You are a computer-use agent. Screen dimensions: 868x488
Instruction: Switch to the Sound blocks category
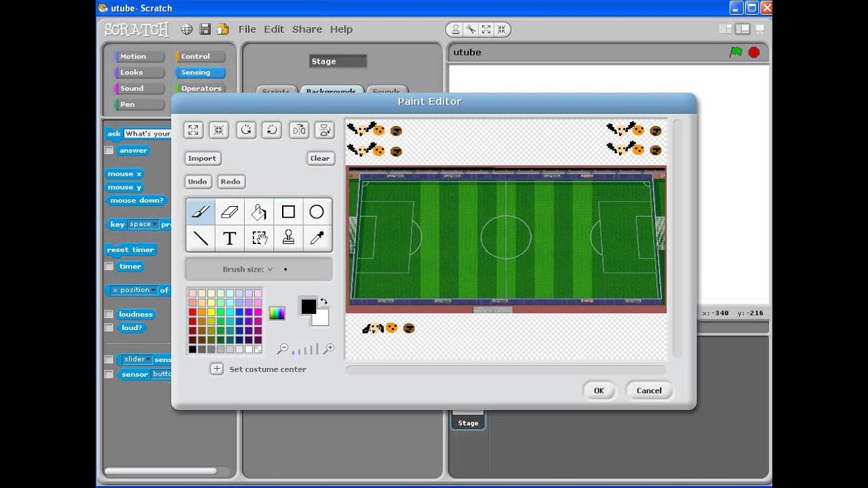click(140, 88)
